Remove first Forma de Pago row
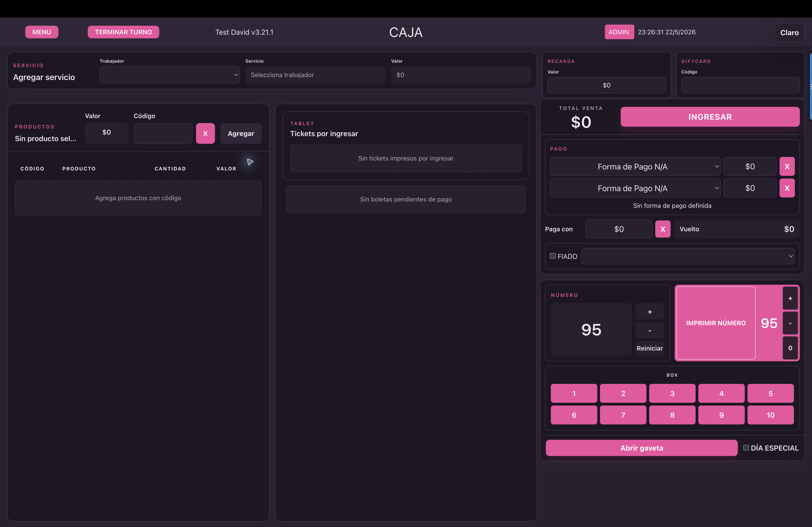Screen dimensions: 812x527 point(787,166)
